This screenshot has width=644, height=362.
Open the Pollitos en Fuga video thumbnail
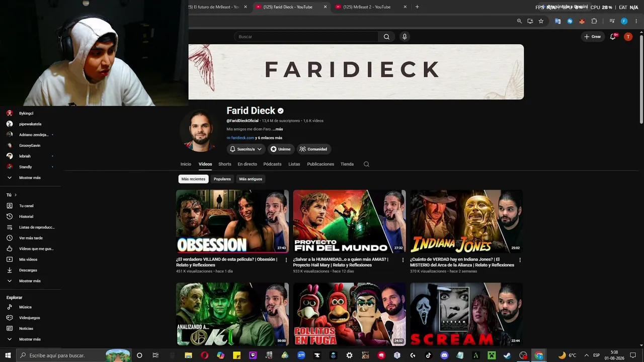pos(349,314)
